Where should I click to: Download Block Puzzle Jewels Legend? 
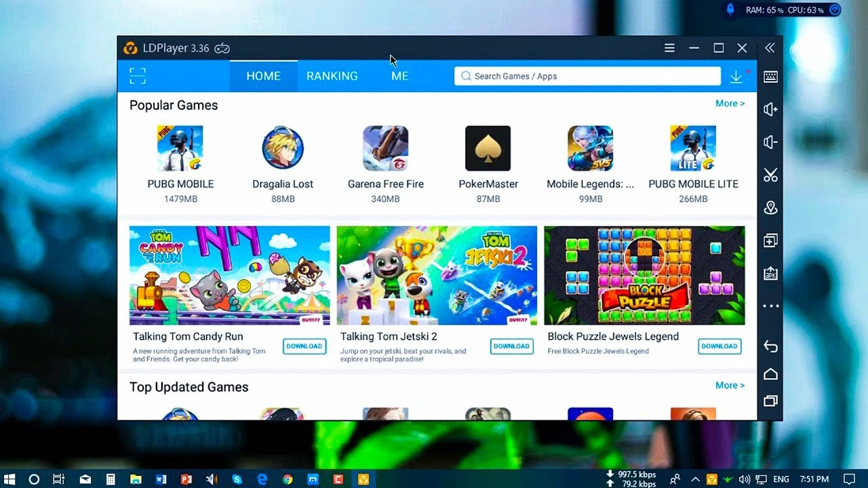click(x=719, y=346)
